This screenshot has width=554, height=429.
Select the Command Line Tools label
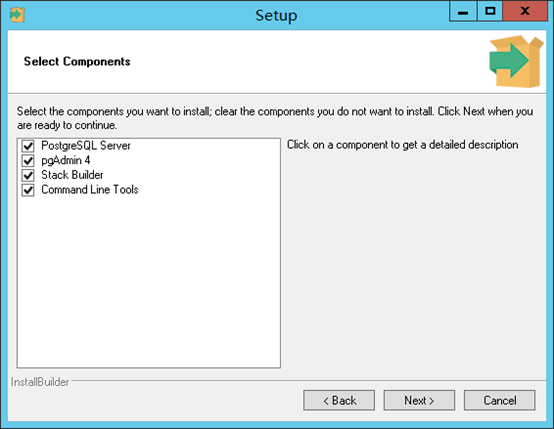(x=90, y=190)
